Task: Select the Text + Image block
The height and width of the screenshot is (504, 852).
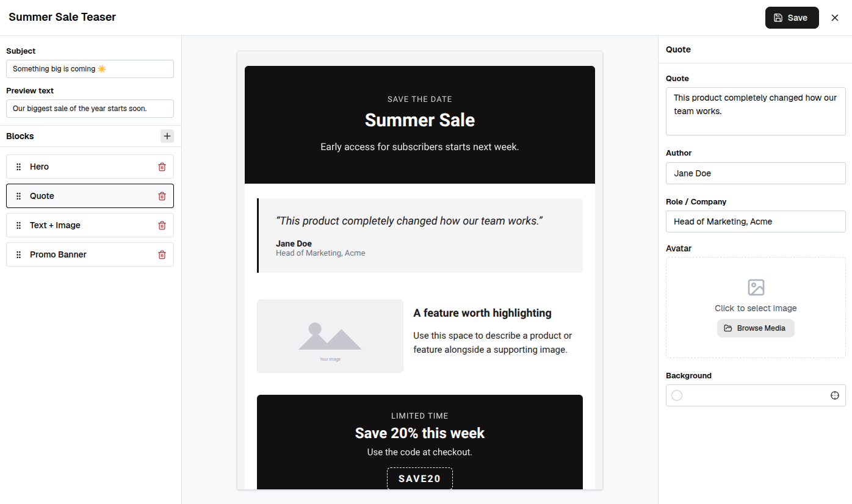Action: click(x=90, y=225)
